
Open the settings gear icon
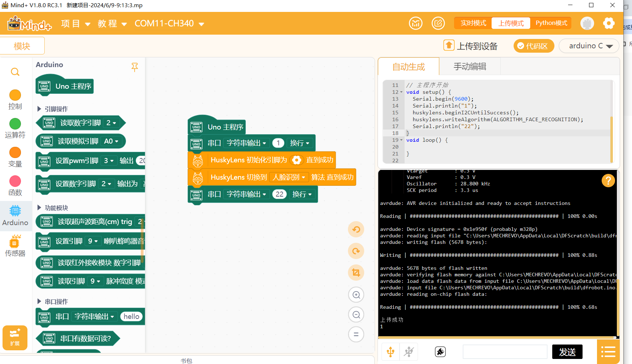[x=609, y=23]
